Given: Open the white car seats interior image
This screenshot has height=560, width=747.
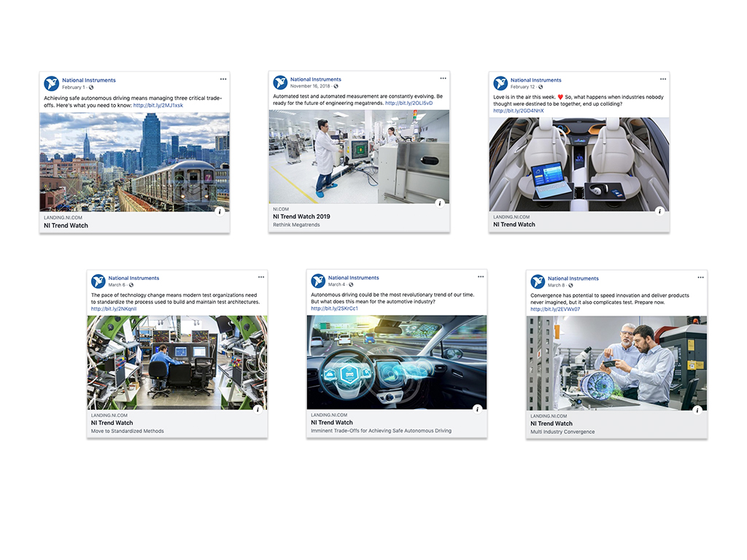Looking at the screenshot, I should (578, 164).
